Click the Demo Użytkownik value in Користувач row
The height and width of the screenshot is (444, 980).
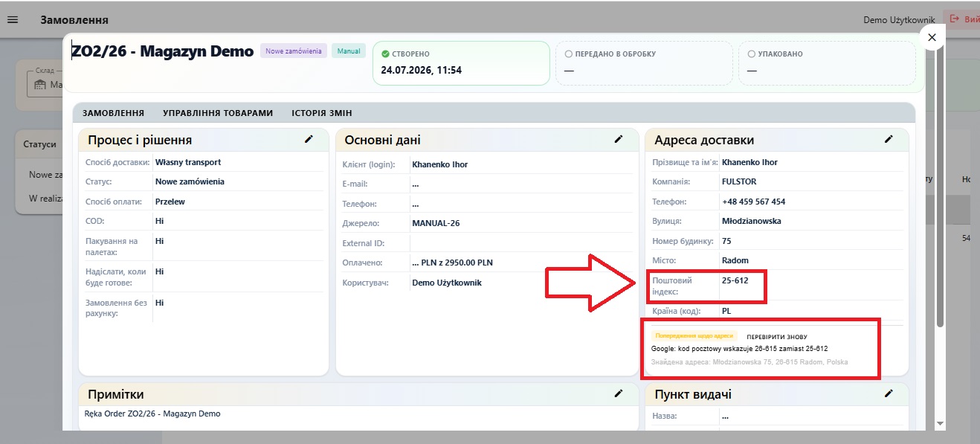[447, 283]
